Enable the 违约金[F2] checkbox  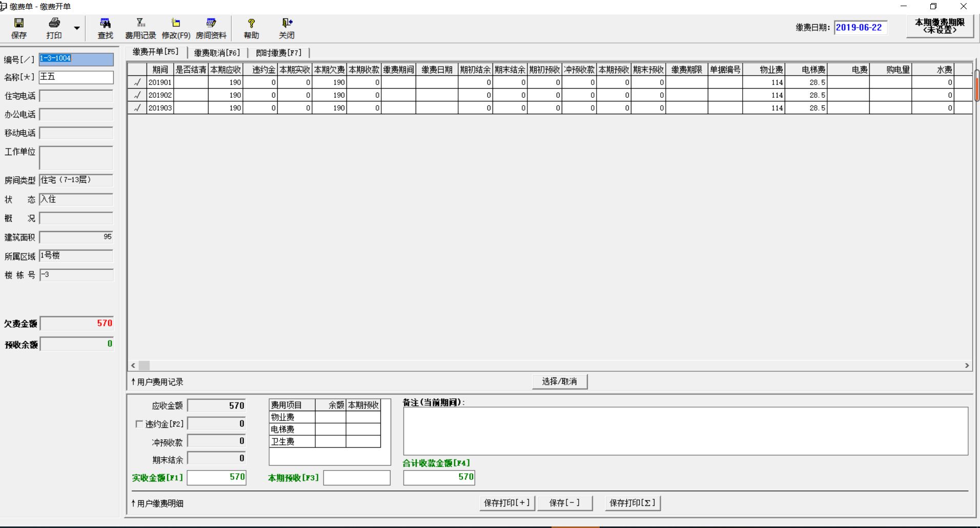coord(139,424)
